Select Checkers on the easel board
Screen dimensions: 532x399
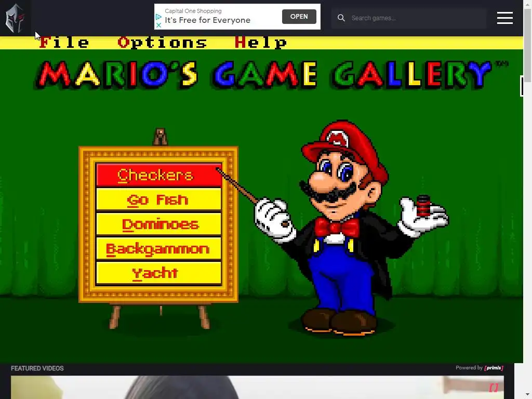click(x=159, y=175)
